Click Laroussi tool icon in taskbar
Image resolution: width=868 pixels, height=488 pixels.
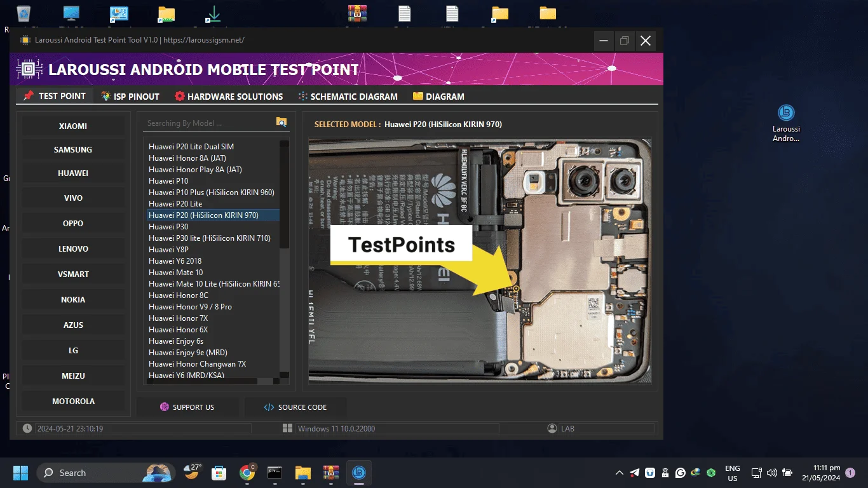pos(359,473)
